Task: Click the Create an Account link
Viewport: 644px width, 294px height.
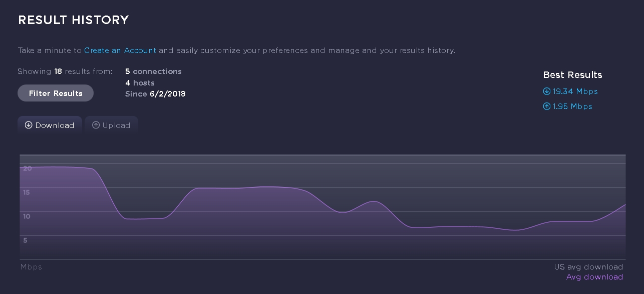Action: point(120,50)
